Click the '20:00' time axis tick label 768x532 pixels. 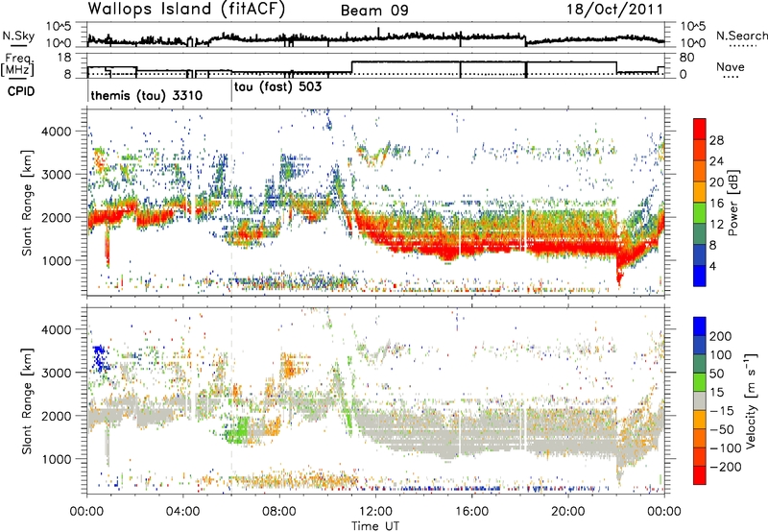[x=567, y=512]
